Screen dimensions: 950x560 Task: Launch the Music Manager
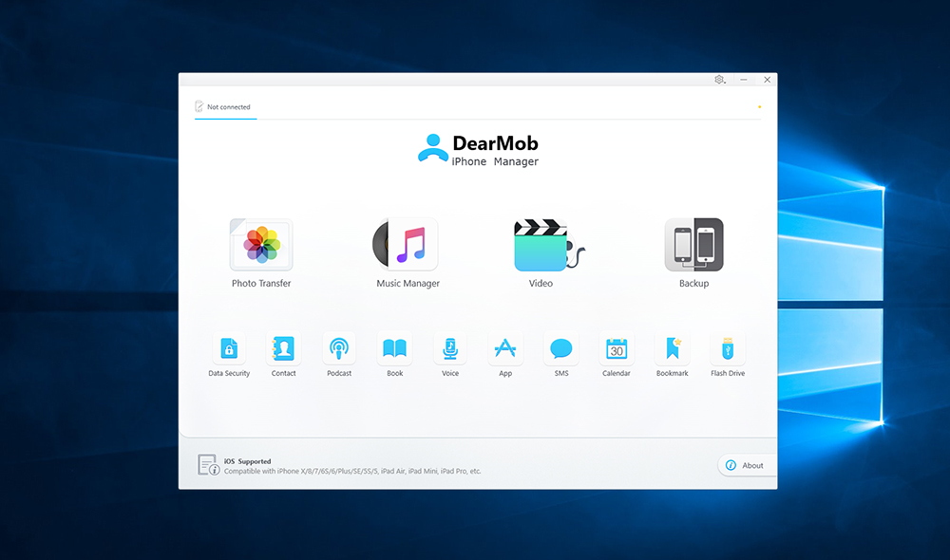coord(406,245)
